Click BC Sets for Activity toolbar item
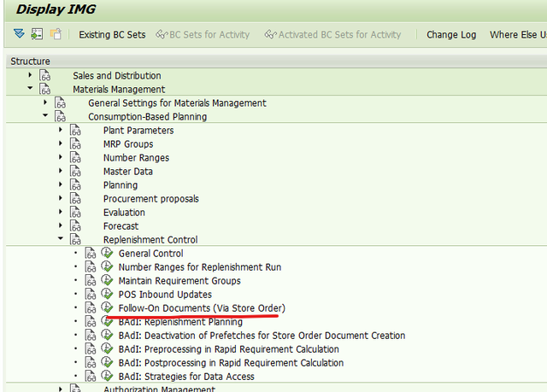 [x=203, y=35]
